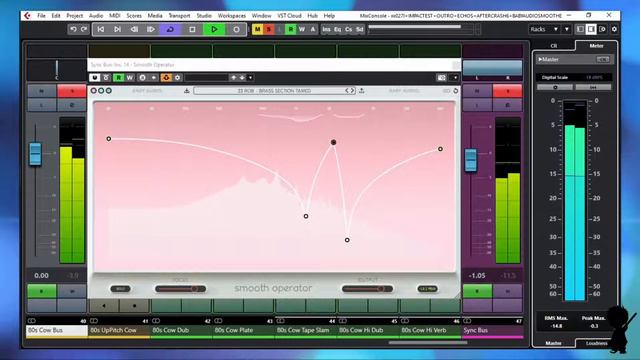This screenshot has width=640, height=360.
Task: Click the Focus slider in Smooth Operator
Action: 180,289
